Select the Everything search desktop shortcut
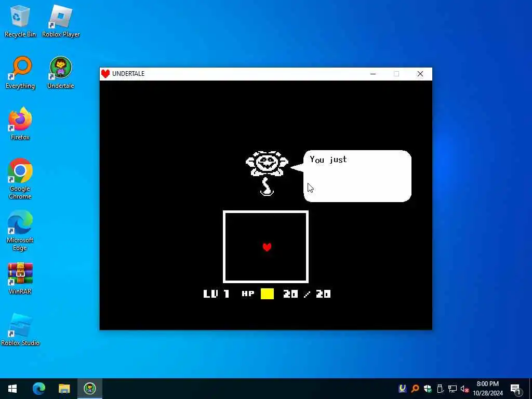The width and height of the screenshot is (532, 399). [x=20, y=73]
